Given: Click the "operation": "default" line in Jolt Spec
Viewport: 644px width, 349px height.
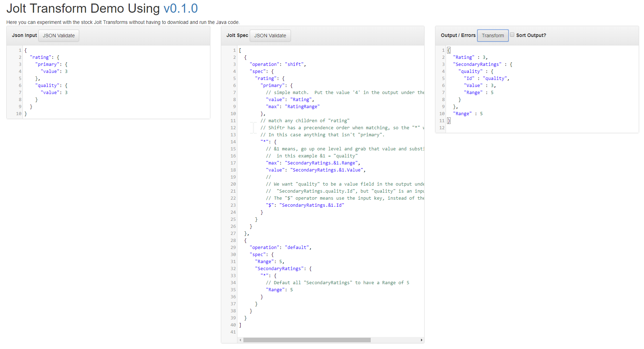Looking at the screenshot, I should tap(280, 247).
